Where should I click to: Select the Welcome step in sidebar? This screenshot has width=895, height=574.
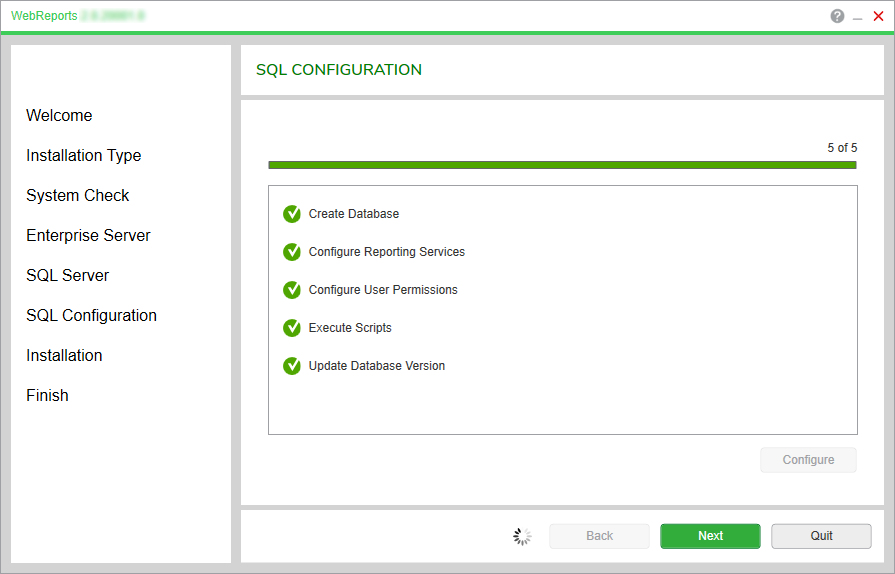tap(59, 116)
